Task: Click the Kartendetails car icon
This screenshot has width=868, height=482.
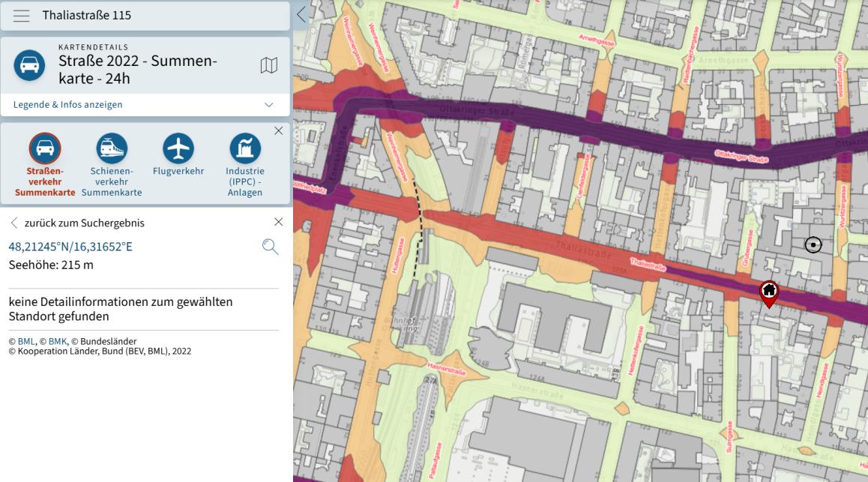Action: pyautogui.click(x=29, y=65)
